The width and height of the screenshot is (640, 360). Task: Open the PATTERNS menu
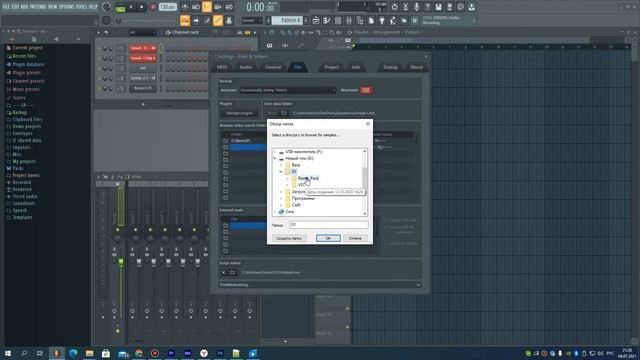[38, 7]
